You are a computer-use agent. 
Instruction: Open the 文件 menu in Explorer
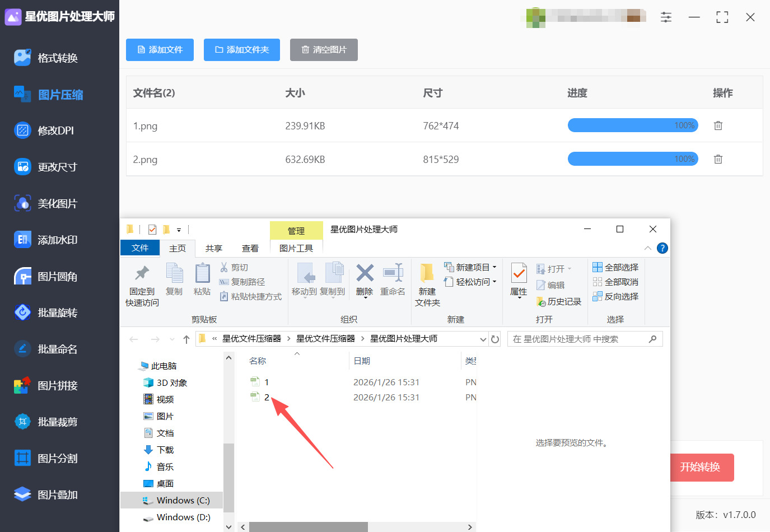139,248
